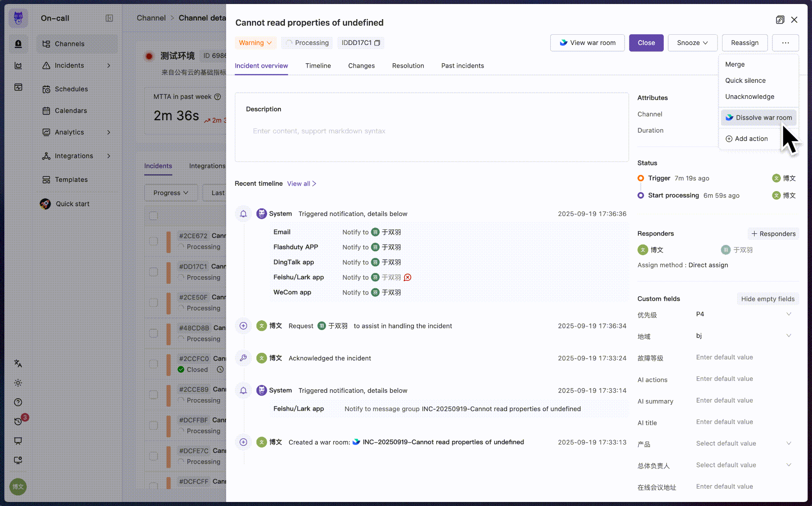Click the Description content input field
Image resolution: width=812 pixels, height=506 pixels.
(431, 131)
